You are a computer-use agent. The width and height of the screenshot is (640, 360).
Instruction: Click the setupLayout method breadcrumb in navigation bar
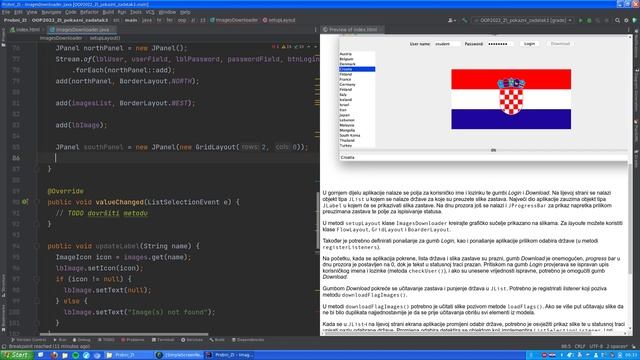tap(279, 20)
